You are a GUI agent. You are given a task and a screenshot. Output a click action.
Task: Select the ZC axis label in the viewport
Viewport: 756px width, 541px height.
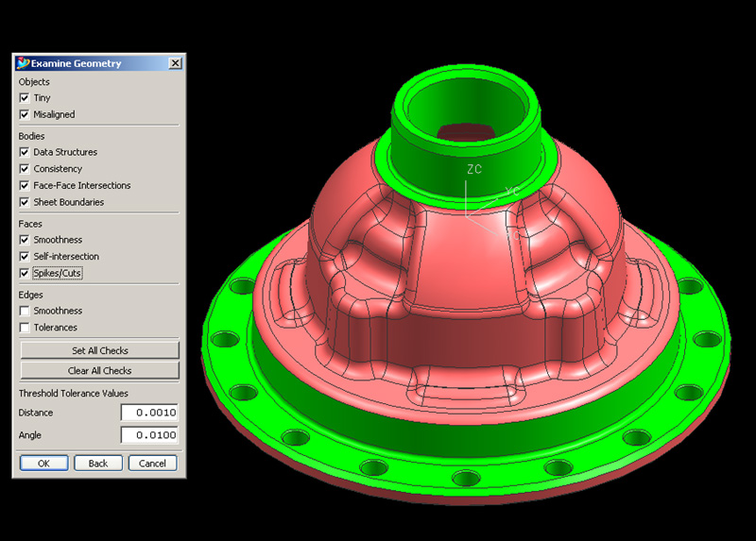coord(474,169)
